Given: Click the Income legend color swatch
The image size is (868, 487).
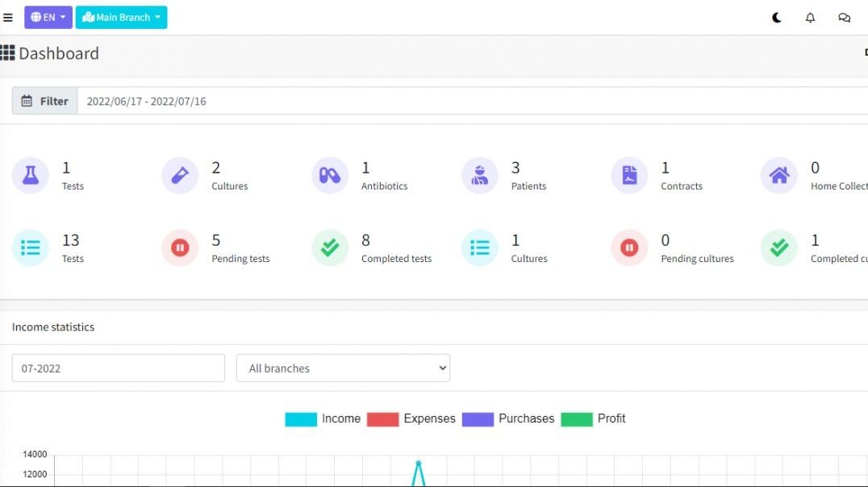Looking at the screenshot, I should (x=299, y=418).
